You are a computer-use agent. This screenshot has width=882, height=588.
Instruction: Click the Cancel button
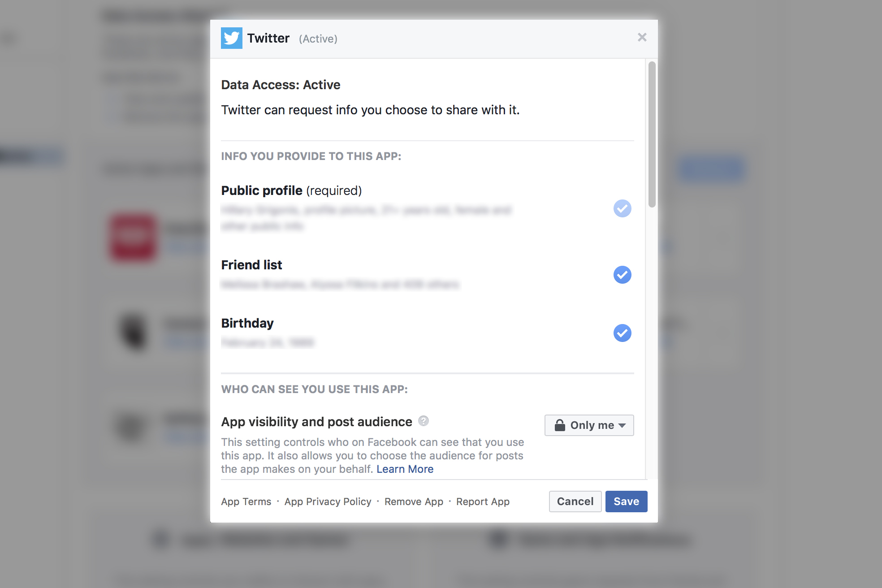575,502
